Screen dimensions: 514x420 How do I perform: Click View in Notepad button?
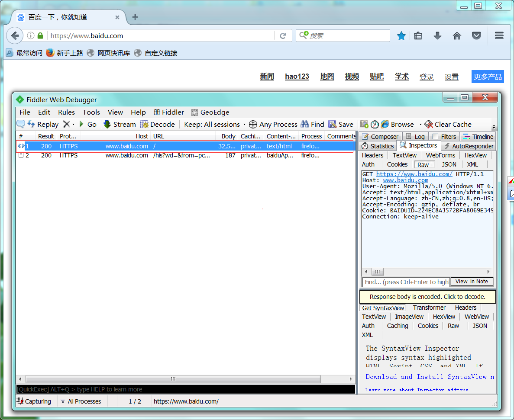point(472,282)
